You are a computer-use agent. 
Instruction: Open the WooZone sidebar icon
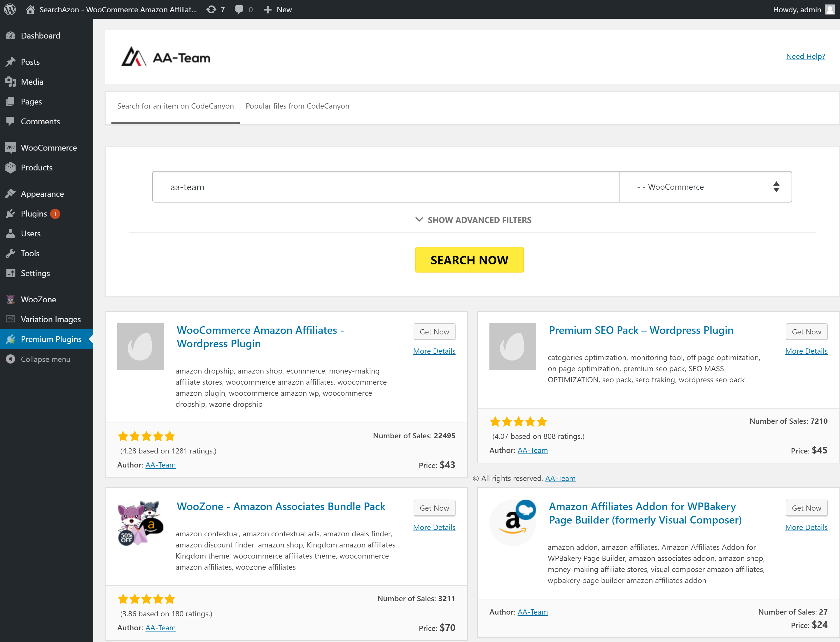click(x=10, y=299)
